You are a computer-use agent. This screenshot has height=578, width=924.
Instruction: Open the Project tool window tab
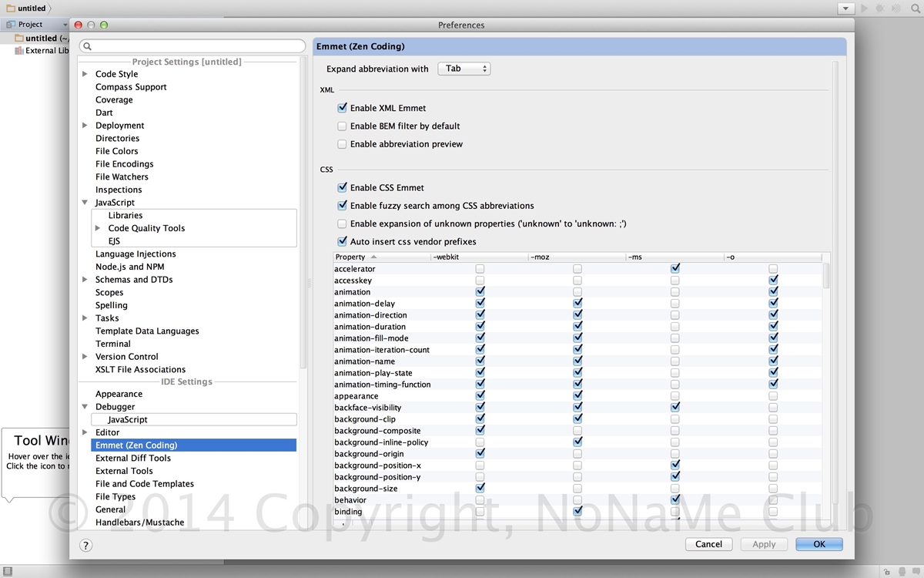(35, 25)
